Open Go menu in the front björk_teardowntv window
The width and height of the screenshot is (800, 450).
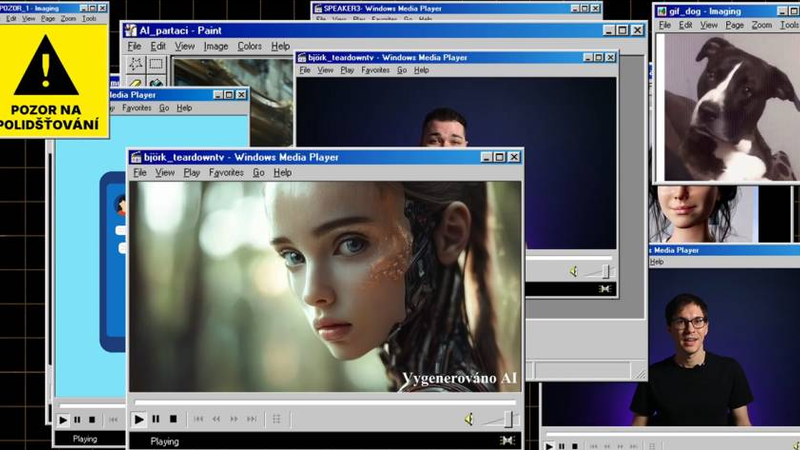coord(258,172)
